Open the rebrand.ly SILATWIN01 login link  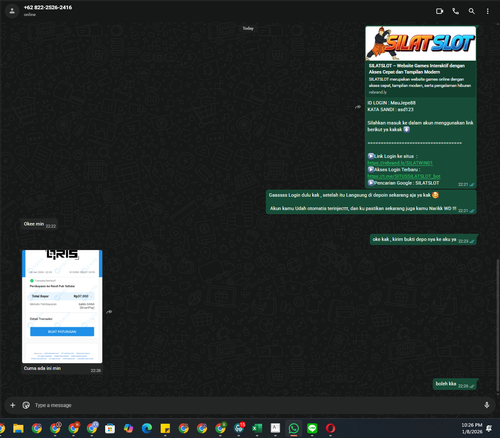[400, 163]
